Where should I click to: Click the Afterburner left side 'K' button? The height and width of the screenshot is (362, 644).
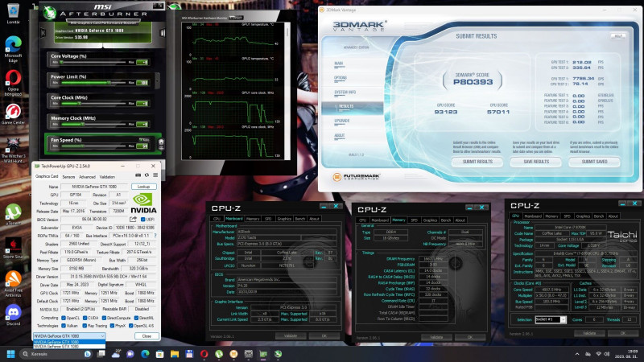tap(43, 33)
